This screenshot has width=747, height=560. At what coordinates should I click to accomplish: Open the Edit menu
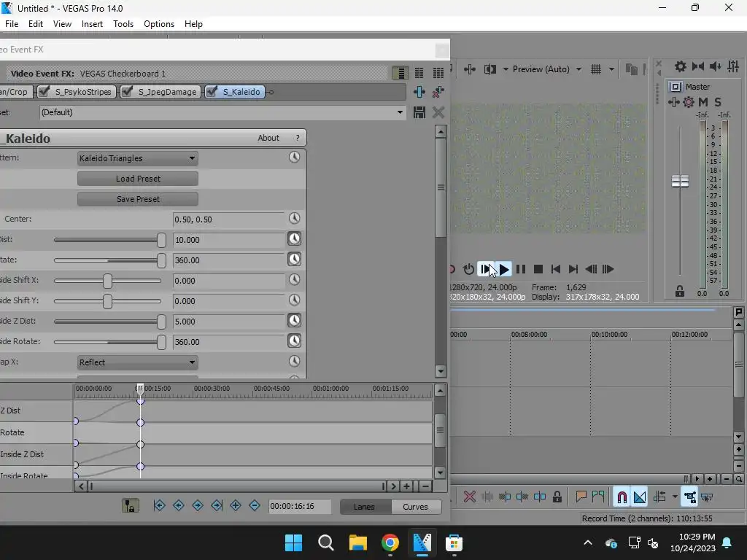point(36,24)
